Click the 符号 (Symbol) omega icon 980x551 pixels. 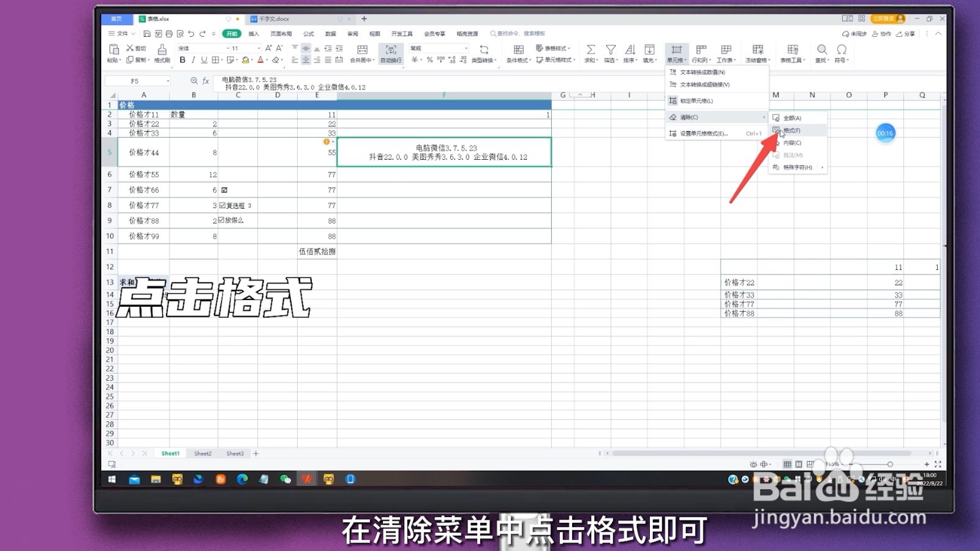[x=842, y=50]
